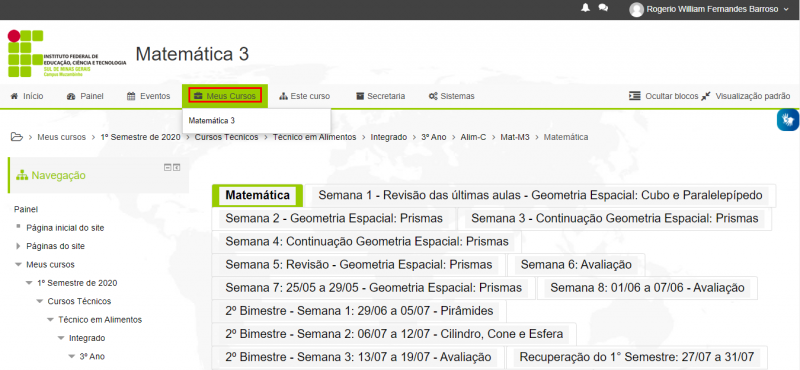
Task: Collapse the Navegação block with minus icon
Action: pos(167,167)
